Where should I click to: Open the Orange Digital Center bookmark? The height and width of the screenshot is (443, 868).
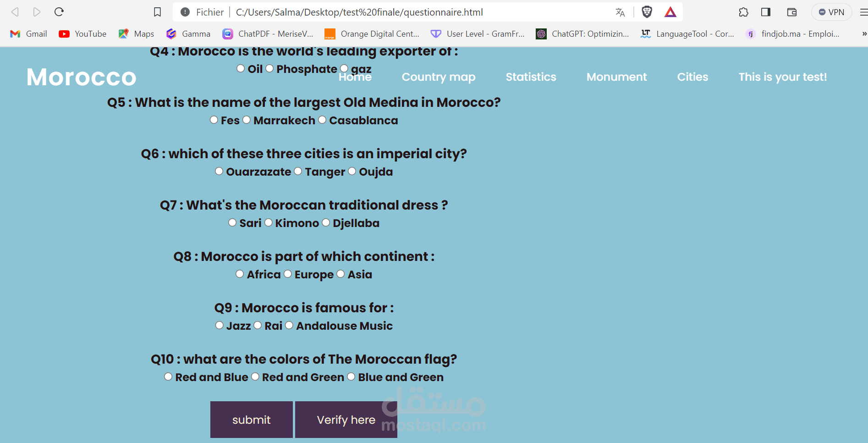click(x=372, y=33)
